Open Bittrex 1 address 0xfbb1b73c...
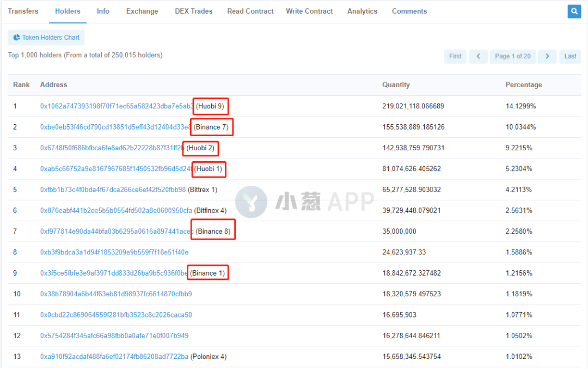Screen dimensions: 588x384 (113, 190)
